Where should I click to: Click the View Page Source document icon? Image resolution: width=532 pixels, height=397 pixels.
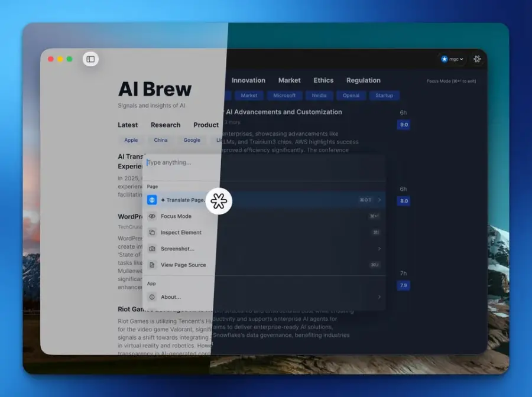click(152, 265)
